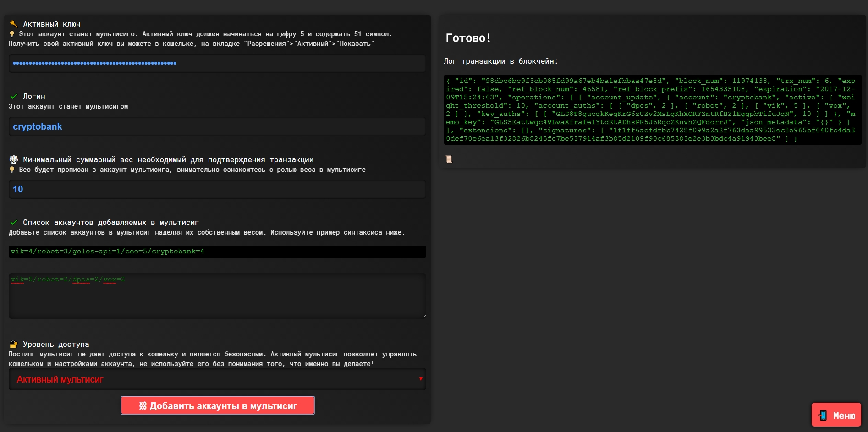Open the red Меню button
The height and width of the screenshot is (432, 868).
pos(836,415)
